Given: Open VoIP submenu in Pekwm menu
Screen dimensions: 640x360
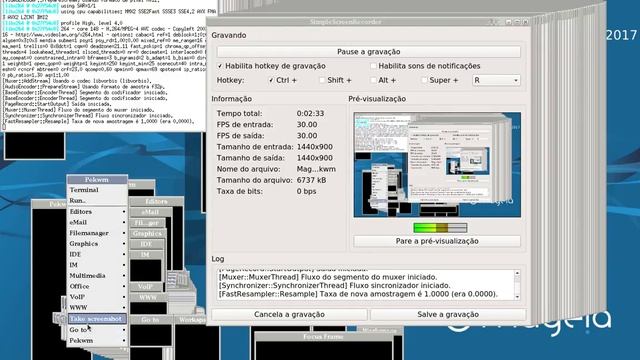Looking at the screenshot, I should tap(97, 297).
